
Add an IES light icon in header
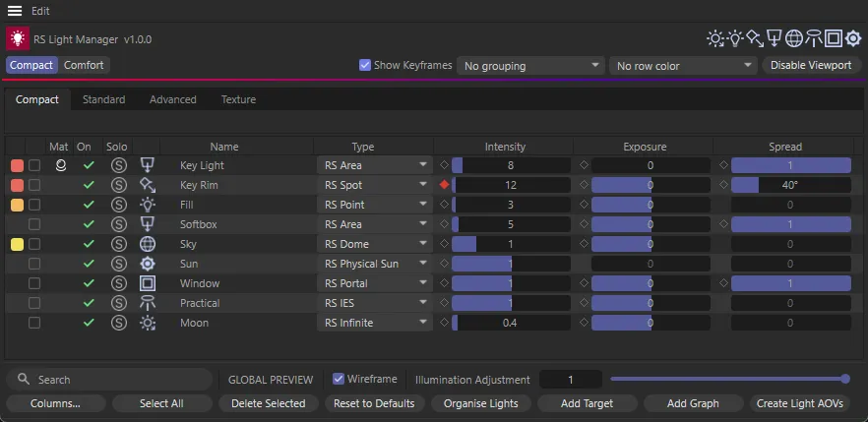[x=813, y=38]
